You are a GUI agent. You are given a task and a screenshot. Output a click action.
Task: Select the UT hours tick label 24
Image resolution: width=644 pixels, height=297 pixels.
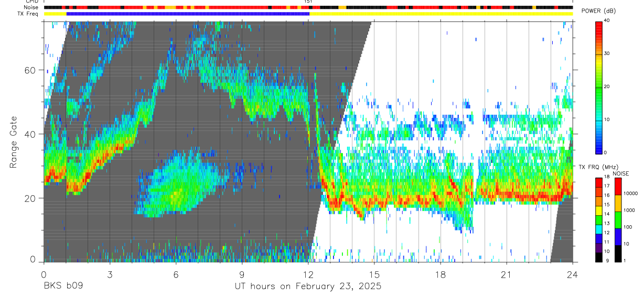pyautogui.click(x=573, y=274)
